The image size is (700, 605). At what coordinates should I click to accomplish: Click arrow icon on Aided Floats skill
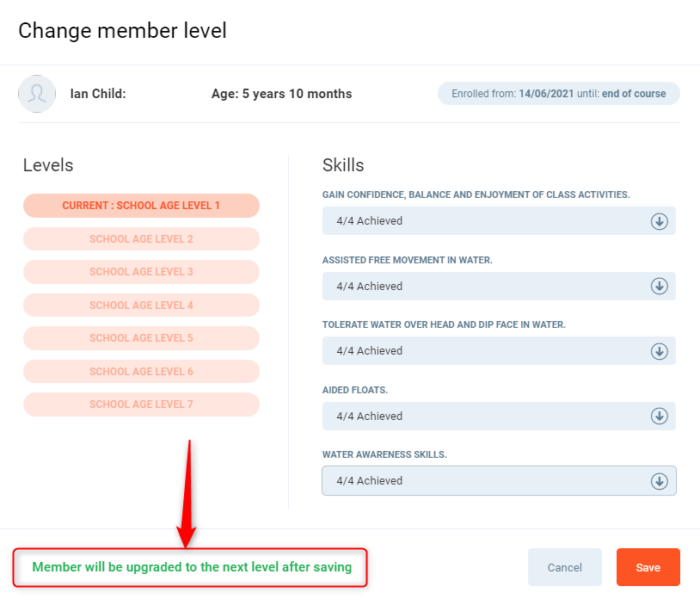(660, 416)
